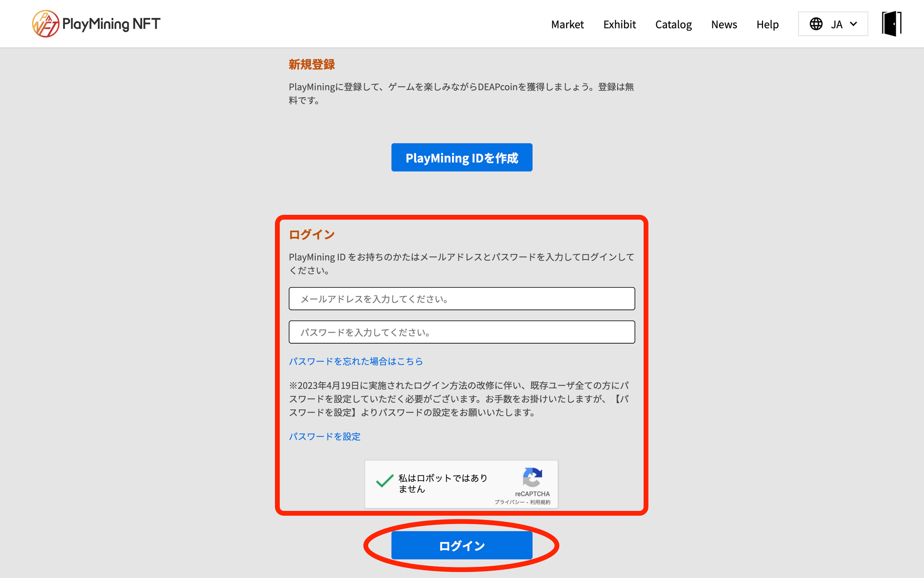Screen dimensions: 924x578
Task: Select the orange ログイン heading text
Action: (312, 235)
